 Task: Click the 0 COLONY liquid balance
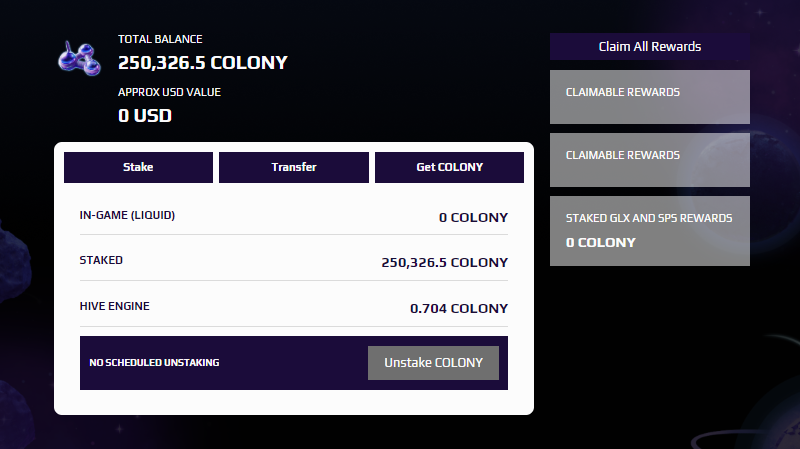click(473, 217)
